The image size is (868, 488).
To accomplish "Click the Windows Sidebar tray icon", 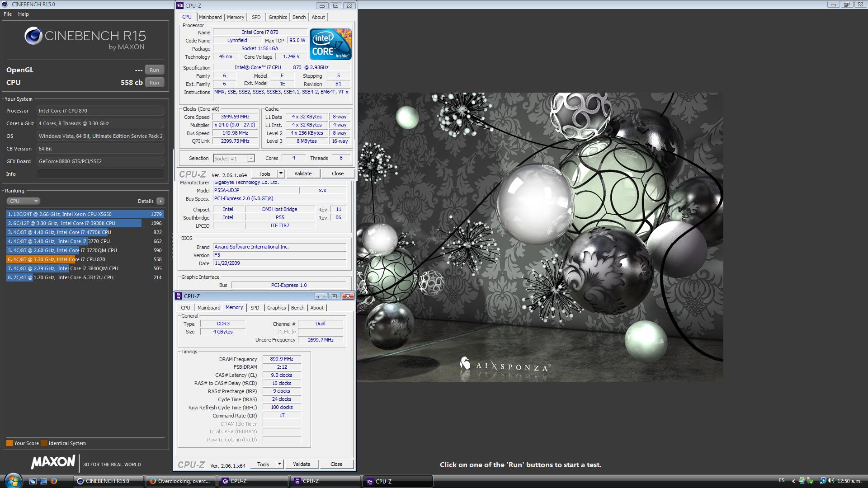I will [x=802, y=481].
